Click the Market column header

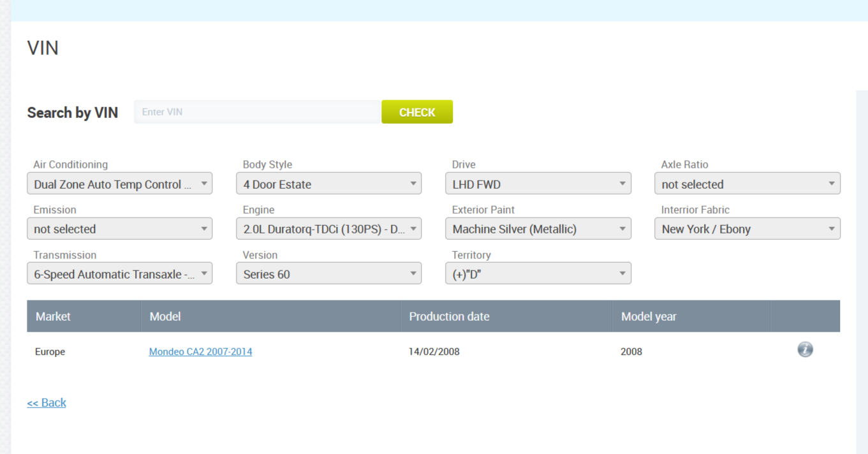pyautogui.click(x=53, y=316)
